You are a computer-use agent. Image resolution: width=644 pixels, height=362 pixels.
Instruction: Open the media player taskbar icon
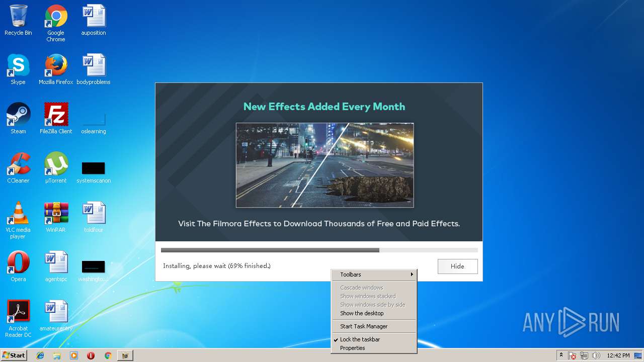tap(74, 355)
